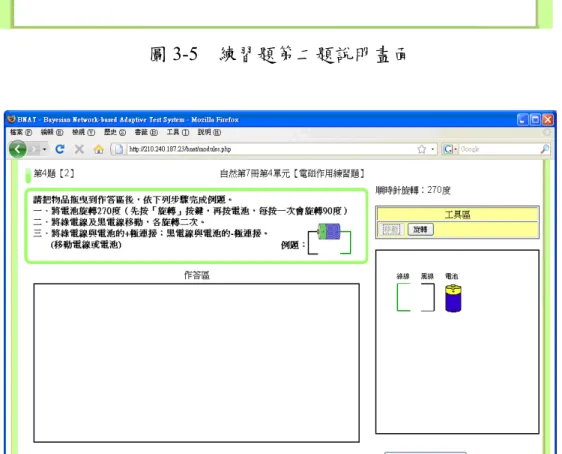The image size is (562, 454).
Task: Open the navigation history dropdown arrow
Action: (44, 149)
